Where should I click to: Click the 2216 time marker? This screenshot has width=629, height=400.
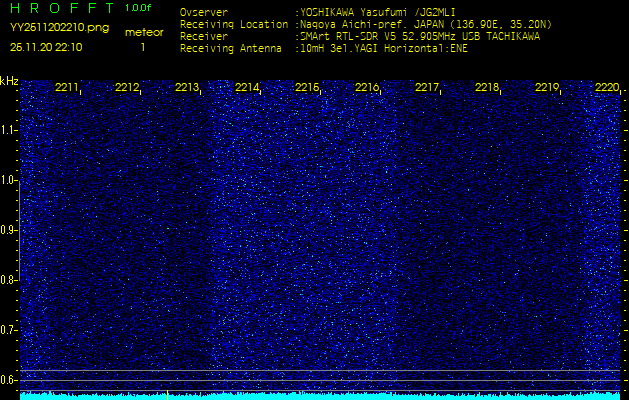point(367,87)
